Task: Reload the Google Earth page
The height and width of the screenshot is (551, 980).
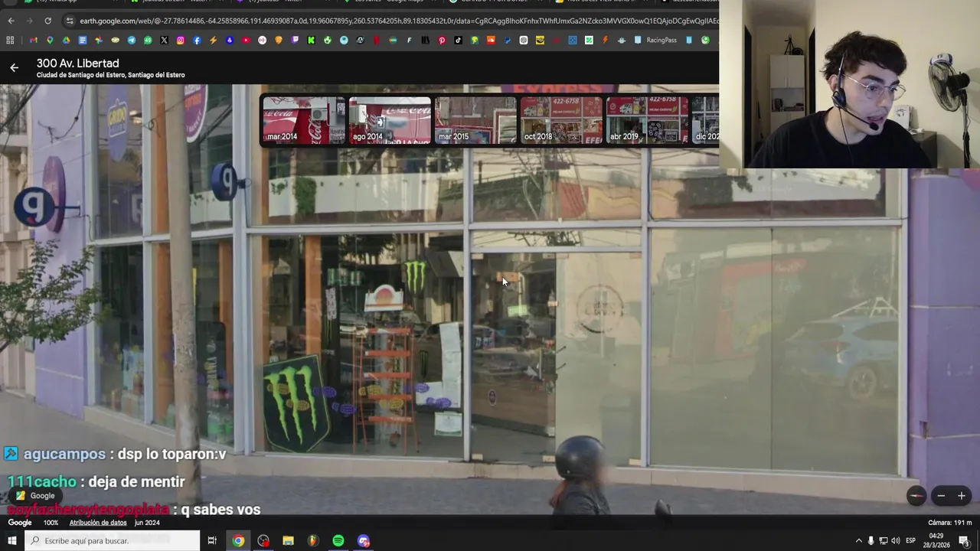Action: point(47,21)
